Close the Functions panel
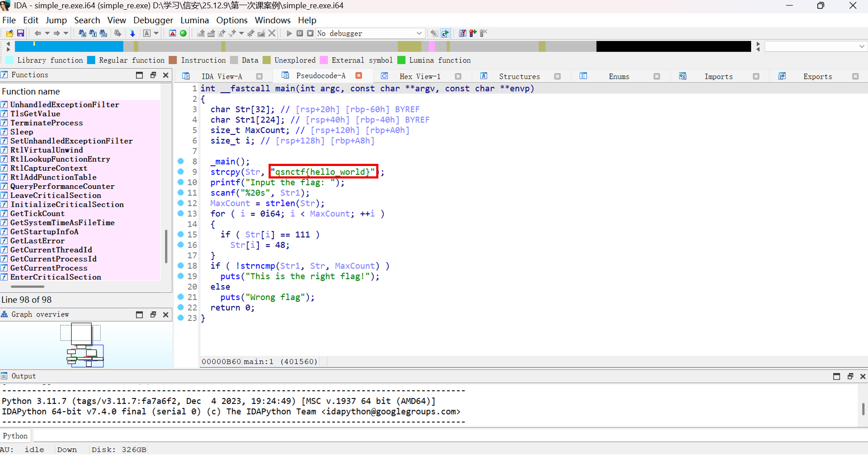This screenshot has height=455, width=868. point(166,75)
